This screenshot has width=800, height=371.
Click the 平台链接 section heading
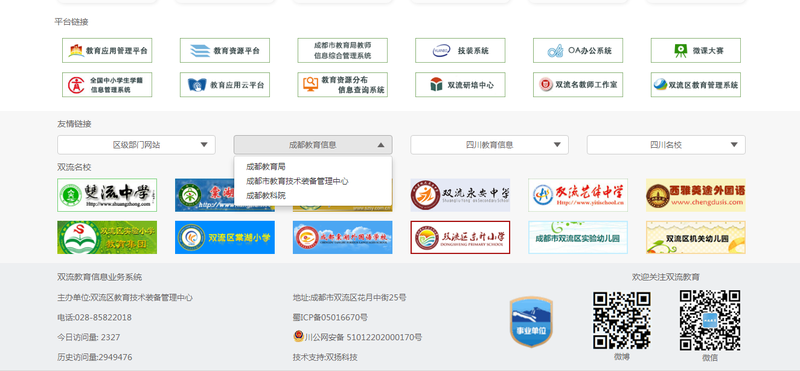[x=71, y=22]
